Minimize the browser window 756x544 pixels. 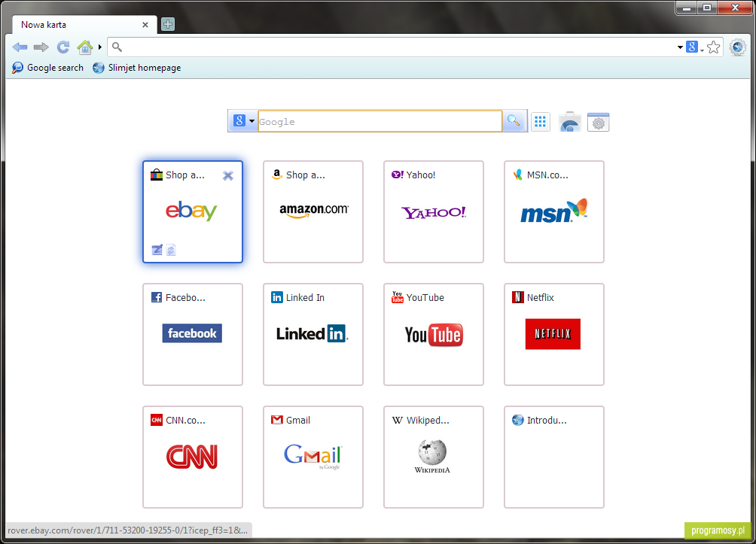pyautogui.click(x=687, y=8)
